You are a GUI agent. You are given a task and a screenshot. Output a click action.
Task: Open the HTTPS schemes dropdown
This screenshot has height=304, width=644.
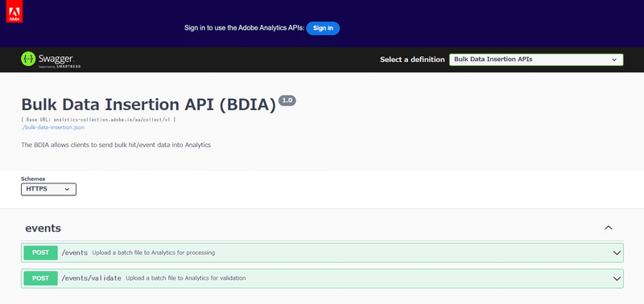(48, 189)
